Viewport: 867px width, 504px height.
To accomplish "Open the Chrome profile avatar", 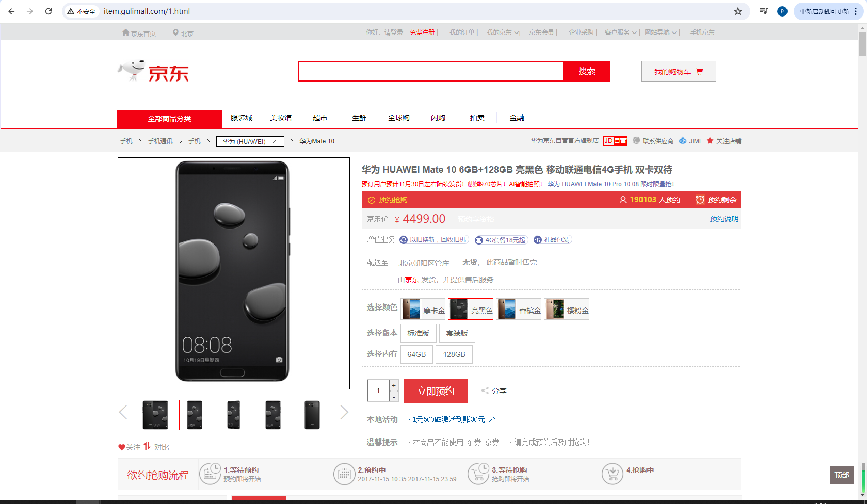I will coord(782,11).
